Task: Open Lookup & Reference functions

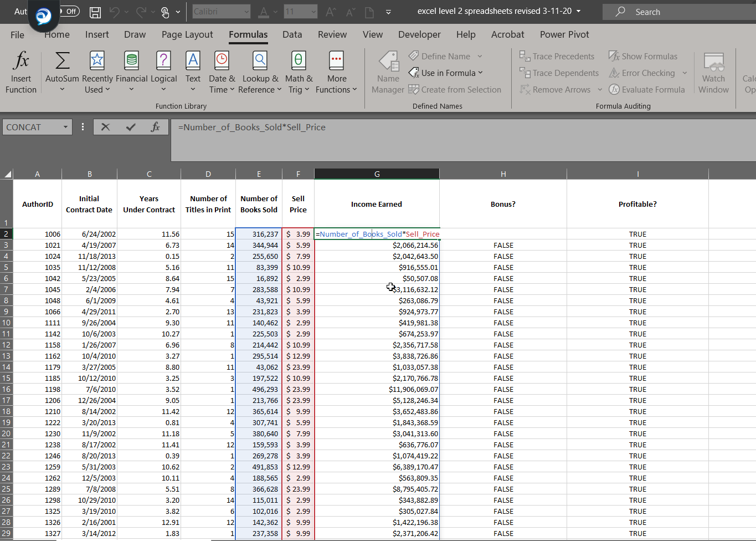Action: pyautogui.click(x=260, y=61)
